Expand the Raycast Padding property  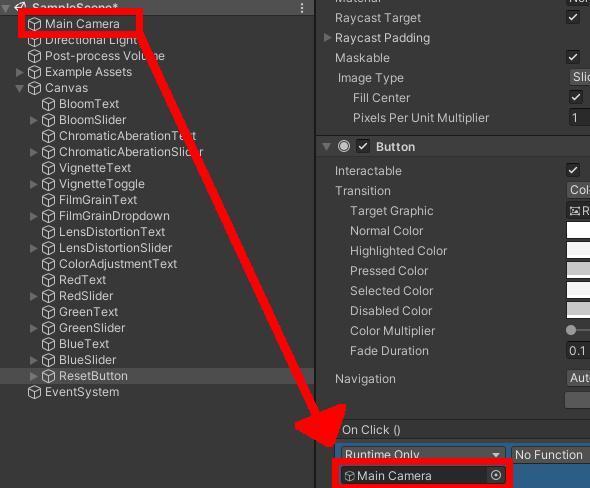[327, 37]
